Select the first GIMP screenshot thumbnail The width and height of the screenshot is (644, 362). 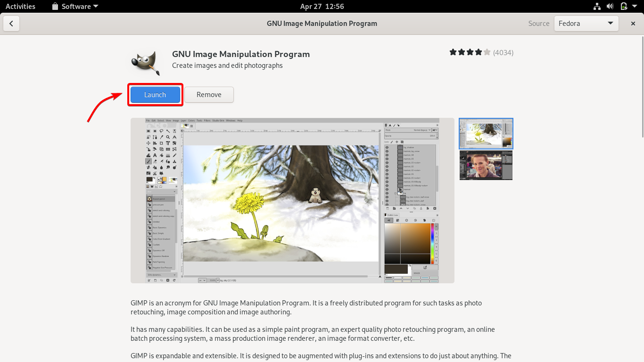pyautogui.click(x=486, y=133)
